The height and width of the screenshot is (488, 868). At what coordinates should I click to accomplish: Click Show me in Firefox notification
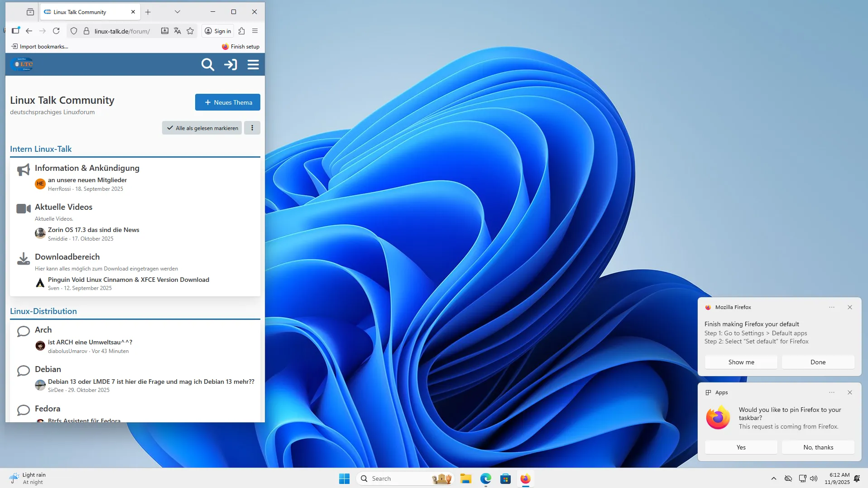click(x=741, y=362)
